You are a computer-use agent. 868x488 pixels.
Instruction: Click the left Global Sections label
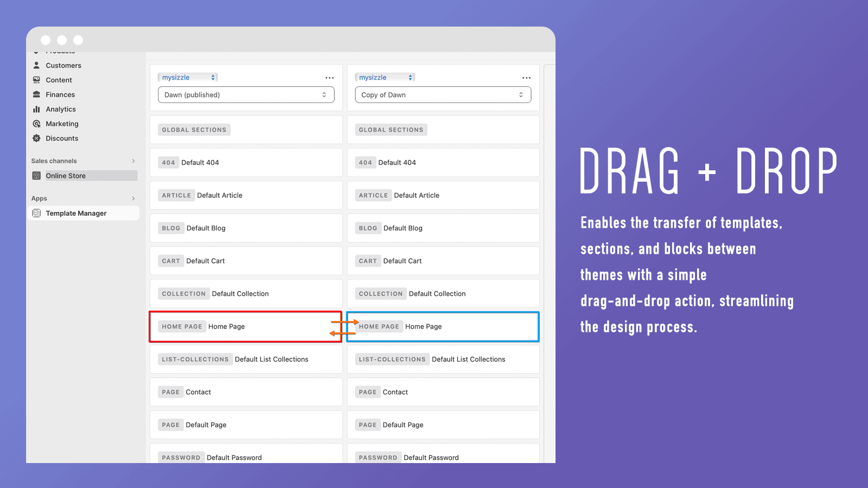point(194,130)
